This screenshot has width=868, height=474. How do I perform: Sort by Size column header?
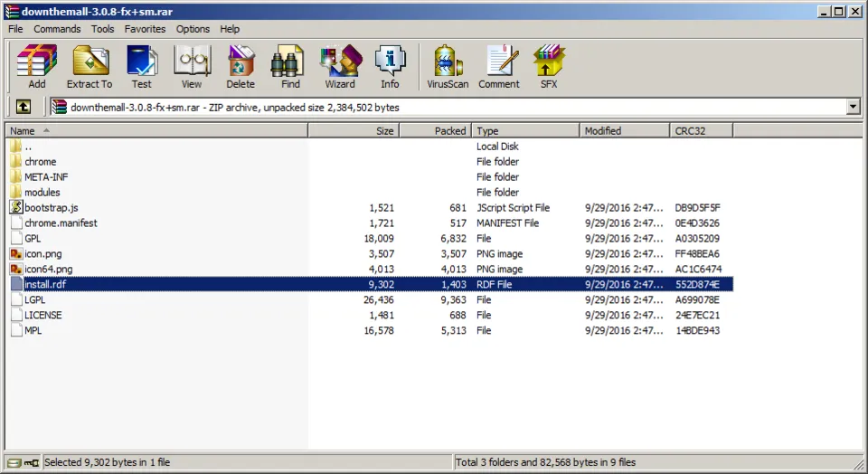pos(354,130)
